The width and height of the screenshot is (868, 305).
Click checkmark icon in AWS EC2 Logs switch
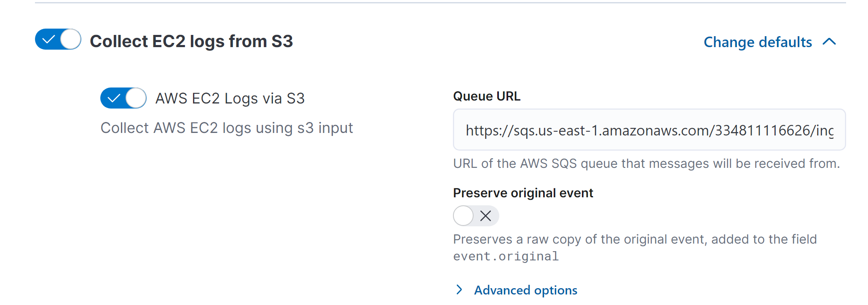(x=114, y=98)
